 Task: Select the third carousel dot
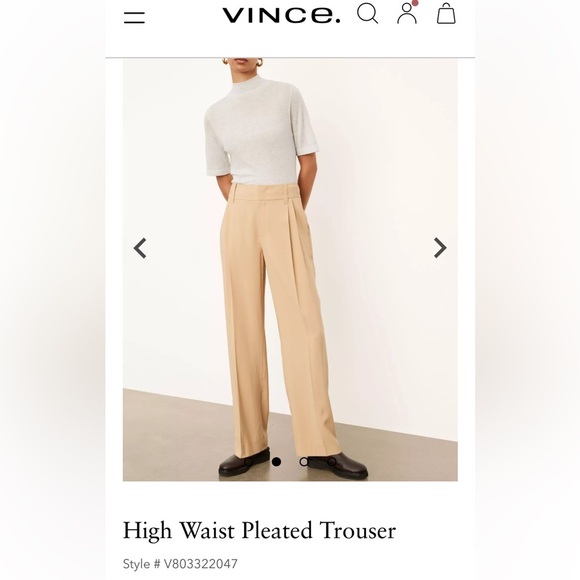click(332, 462)
